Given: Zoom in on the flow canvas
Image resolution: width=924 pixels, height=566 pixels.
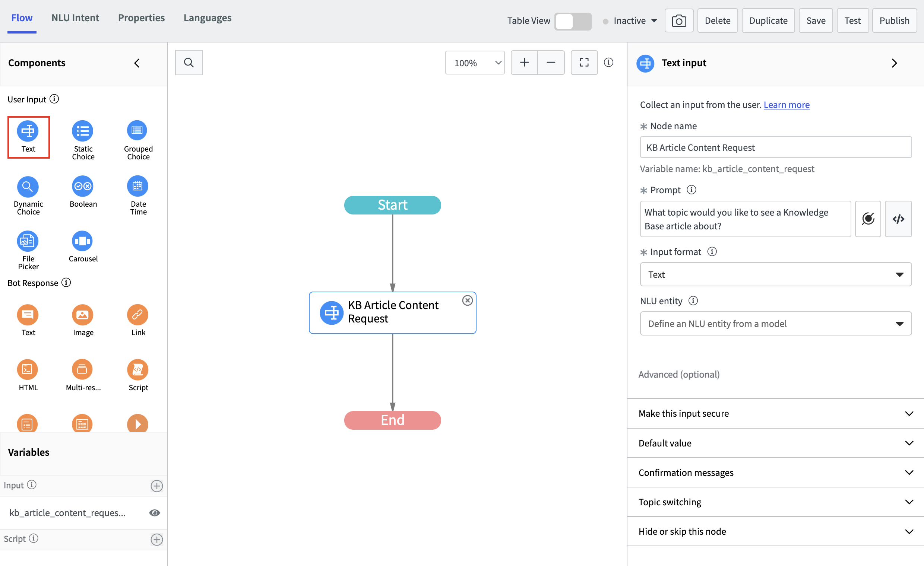Looking at the screenshot, I should click(524, 63).
